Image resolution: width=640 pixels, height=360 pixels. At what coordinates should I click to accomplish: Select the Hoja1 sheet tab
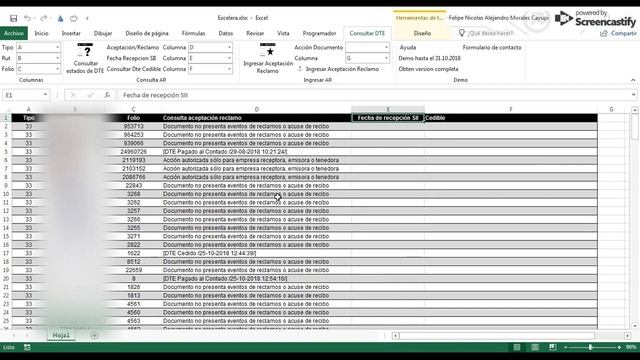tap(61, 335)
